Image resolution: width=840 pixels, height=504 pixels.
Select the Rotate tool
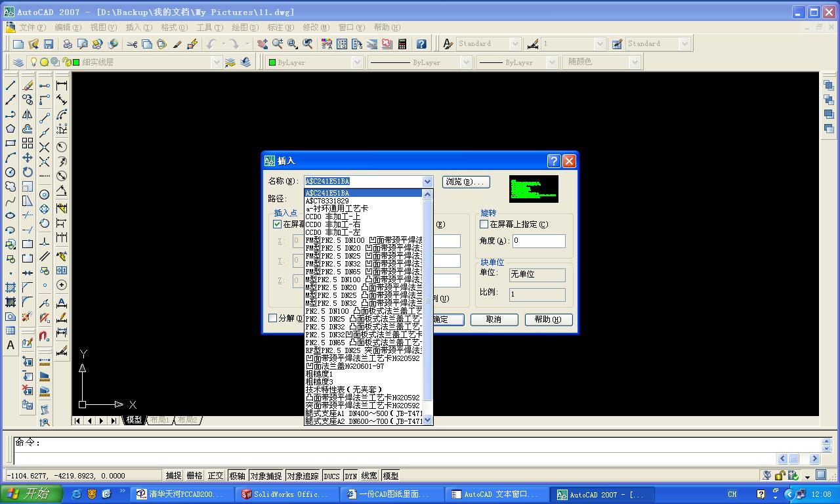pyautogui.click(x=28, y=172)
